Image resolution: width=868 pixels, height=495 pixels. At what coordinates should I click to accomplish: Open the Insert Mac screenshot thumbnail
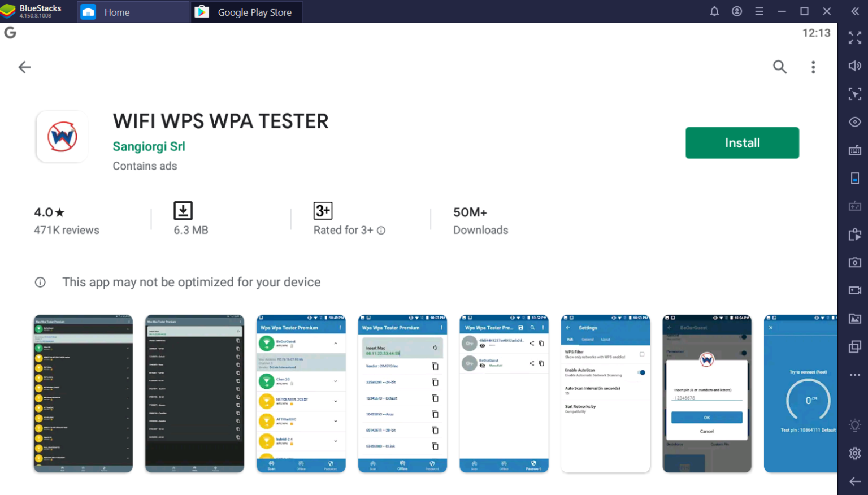[x=402, y=393]
